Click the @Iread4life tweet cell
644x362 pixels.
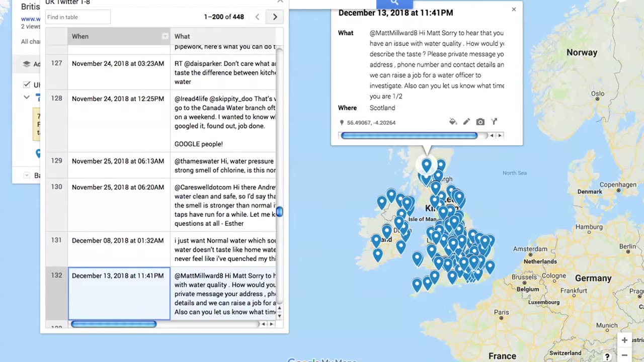(223, 121)
